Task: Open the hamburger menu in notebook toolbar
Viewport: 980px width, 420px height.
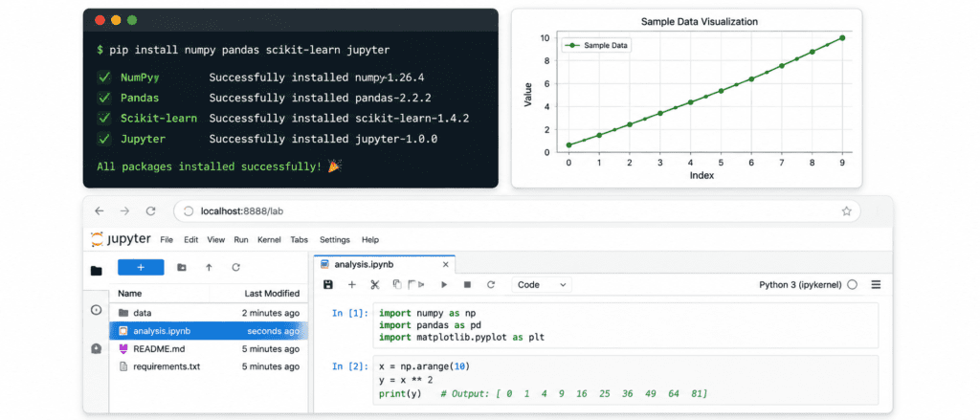Action: coord(876,284)
